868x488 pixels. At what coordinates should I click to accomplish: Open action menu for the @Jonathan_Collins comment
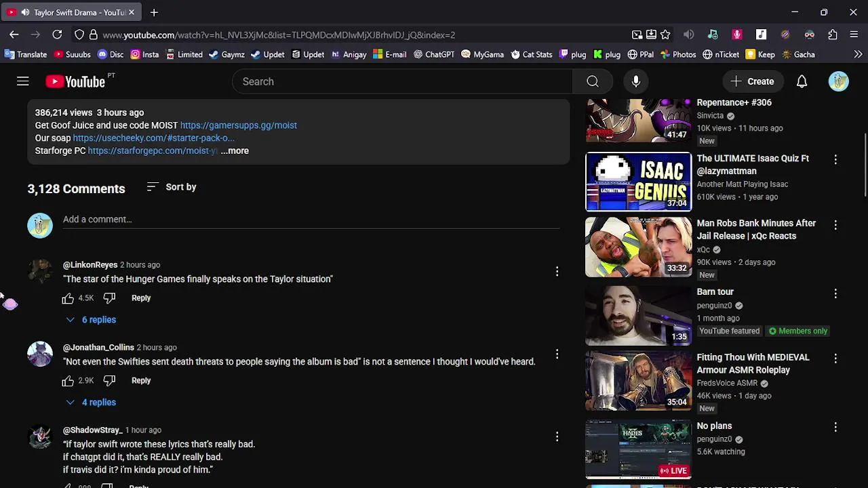(557, 354)
